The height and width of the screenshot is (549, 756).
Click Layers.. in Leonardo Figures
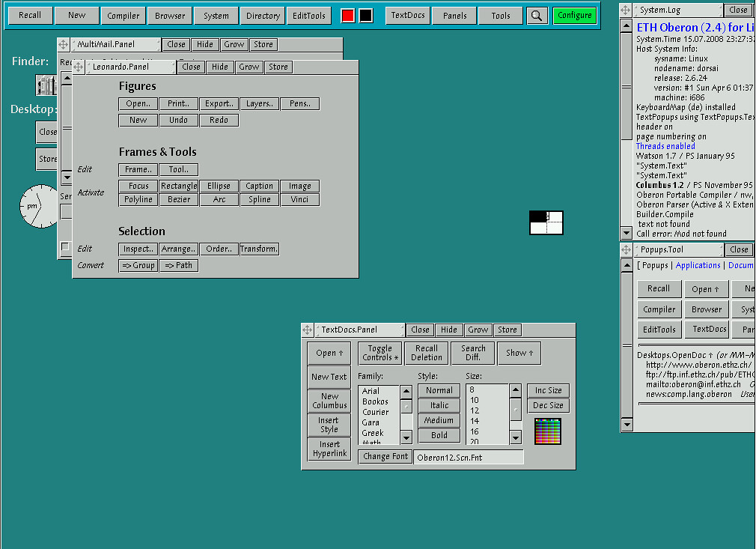[260, 103]
